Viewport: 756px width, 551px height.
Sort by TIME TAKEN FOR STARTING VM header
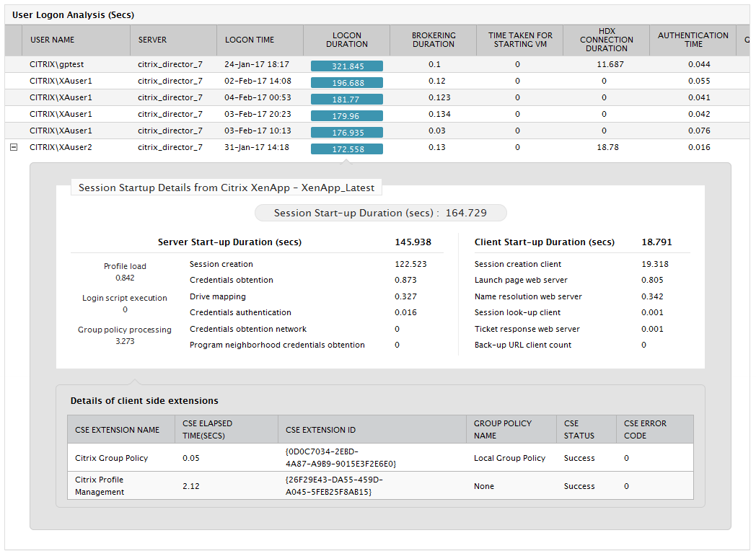click(x=520, y=40)
